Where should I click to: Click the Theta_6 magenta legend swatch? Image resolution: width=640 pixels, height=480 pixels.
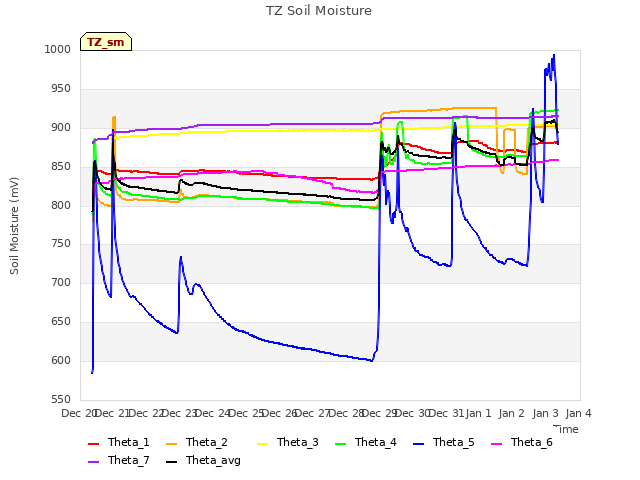click(496, 444)
